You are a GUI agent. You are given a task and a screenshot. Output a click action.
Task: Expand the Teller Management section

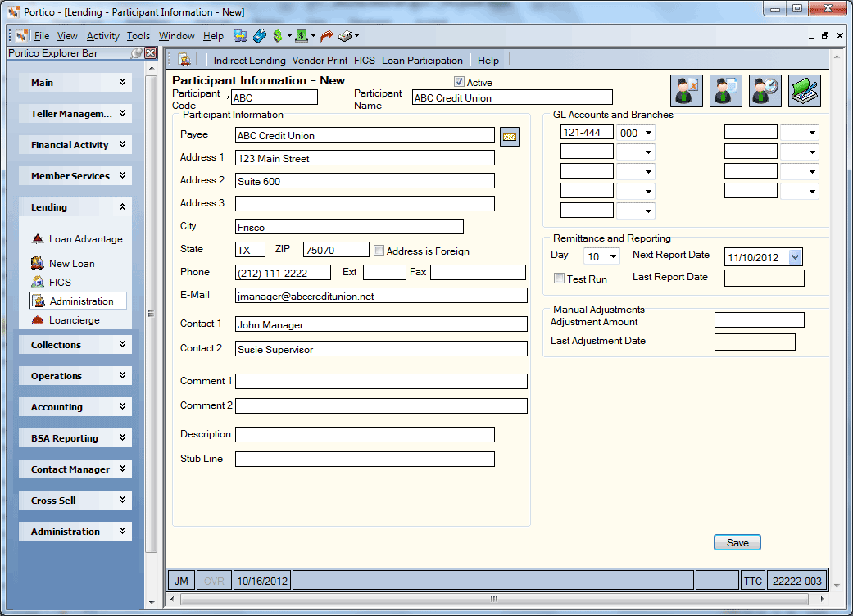click(75, 114)
